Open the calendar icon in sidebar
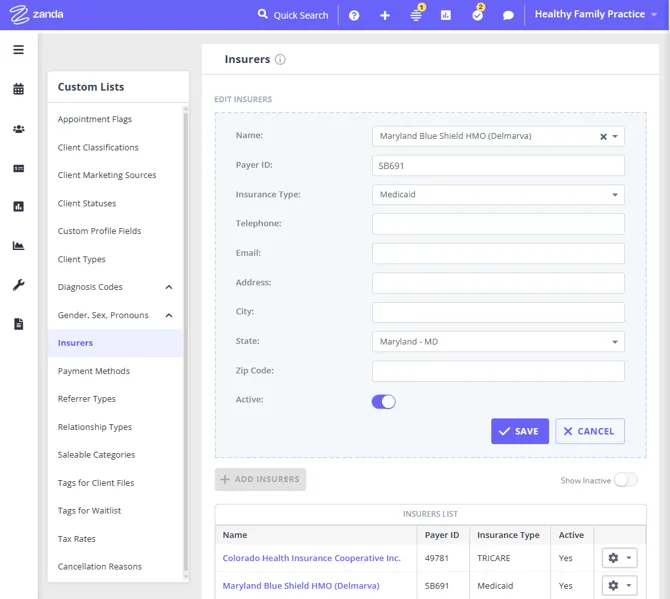670x599 pixels. [x=18, y=89]
